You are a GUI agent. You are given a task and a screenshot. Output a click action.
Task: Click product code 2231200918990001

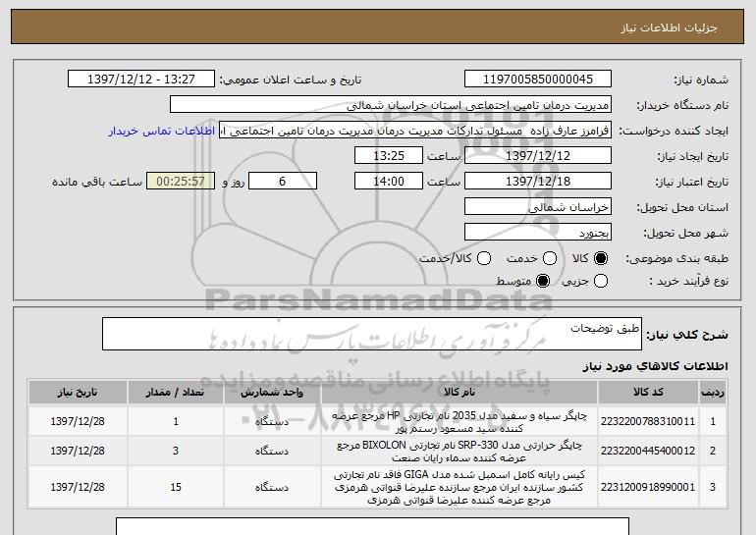tap(648, 487)
